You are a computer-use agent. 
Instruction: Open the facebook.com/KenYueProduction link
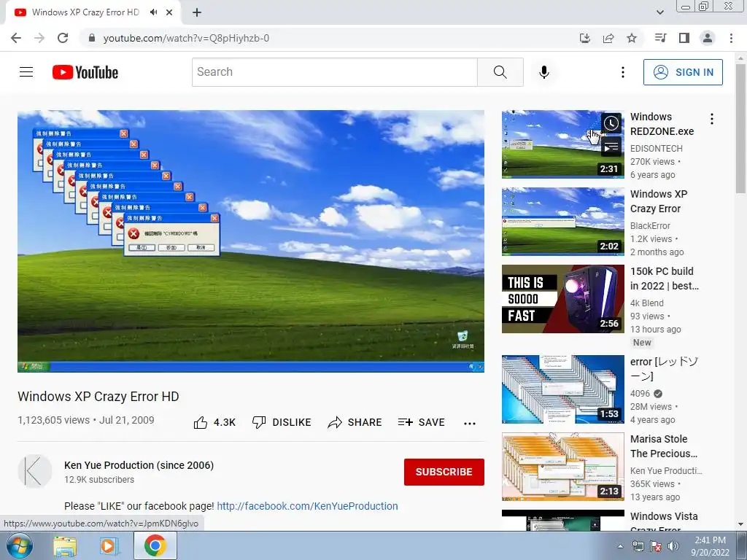coord(307,506)
